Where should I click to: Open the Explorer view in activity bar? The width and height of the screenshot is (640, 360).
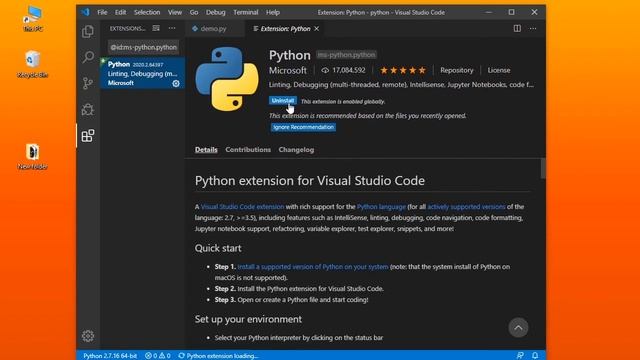point(88,31)
